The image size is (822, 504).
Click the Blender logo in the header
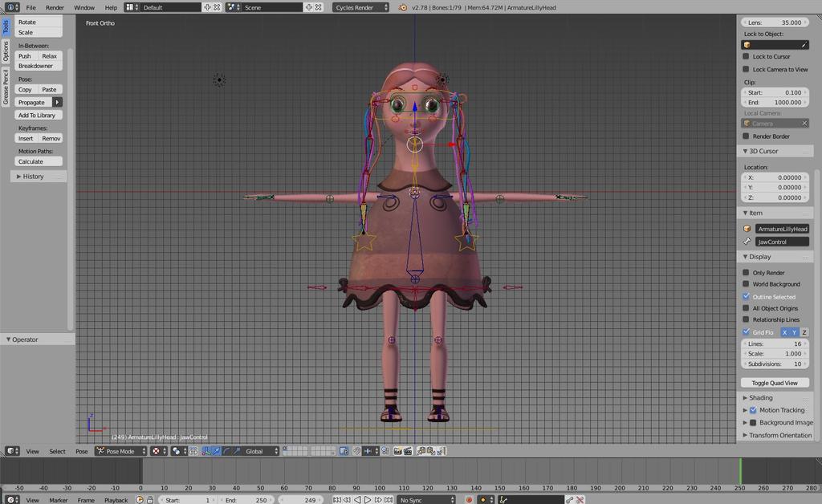[x=403, y=7]
